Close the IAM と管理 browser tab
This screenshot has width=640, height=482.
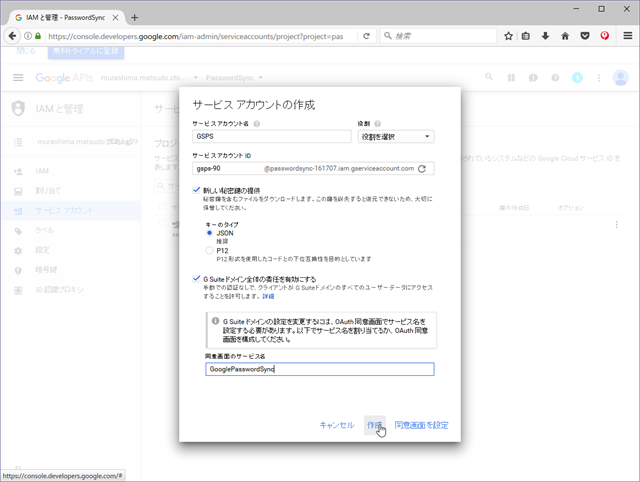[x=116, y=18]
